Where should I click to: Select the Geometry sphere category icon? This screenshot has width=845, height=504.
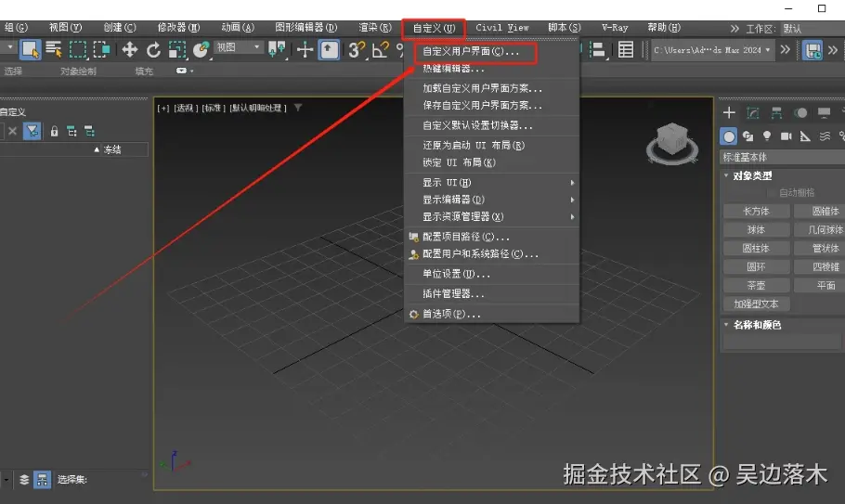pos(729,136)
